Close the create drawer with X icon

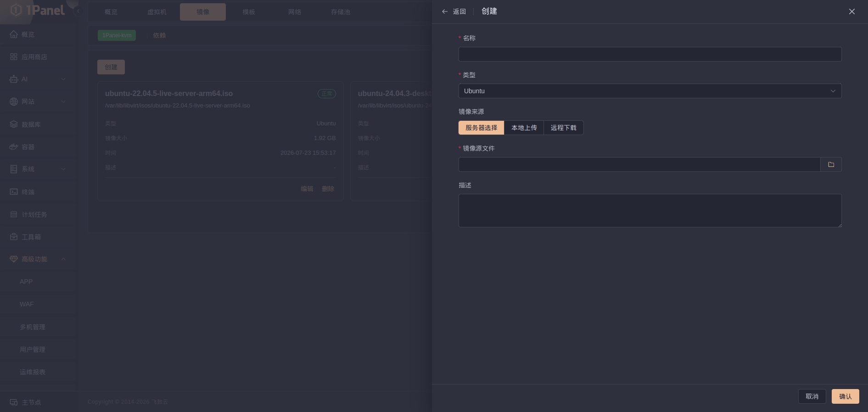click(x=852, y=11)
